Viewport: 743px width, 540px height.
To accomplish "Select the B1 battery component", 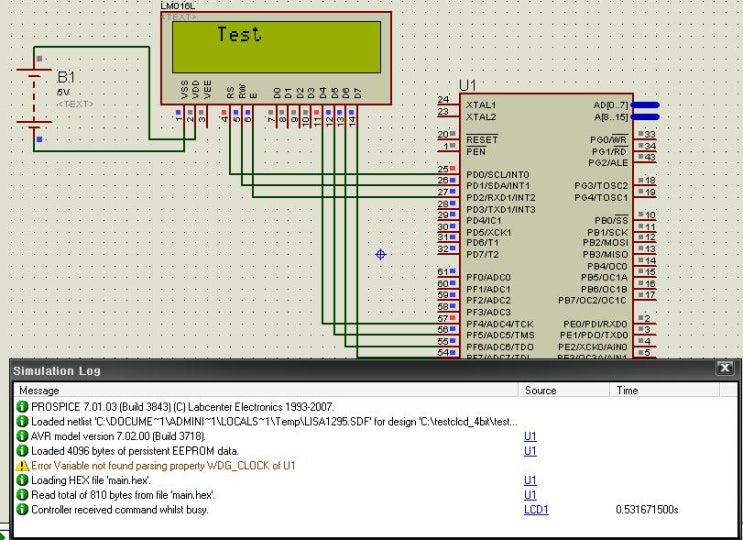I will pos(34,99).
